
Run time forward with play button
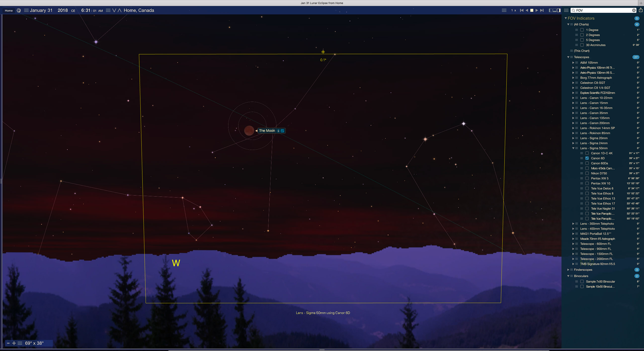point(537,10)
